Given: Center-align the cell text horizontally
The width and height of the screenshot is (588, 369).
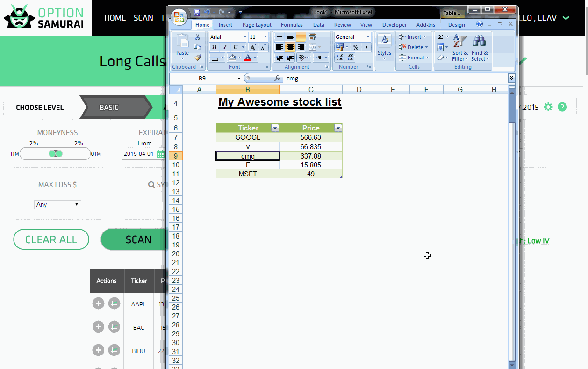Looking at the screenshot, I should point(290,47).
